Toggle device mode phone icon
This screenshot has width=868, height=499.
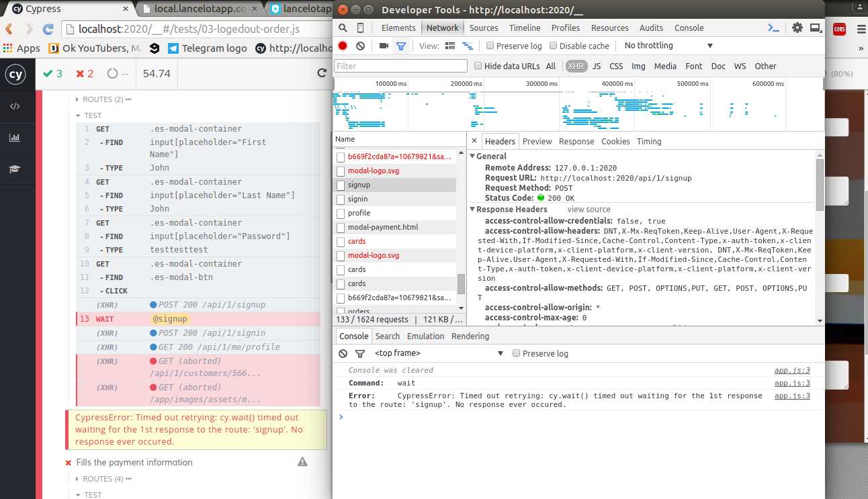click(x=361, y=28)
